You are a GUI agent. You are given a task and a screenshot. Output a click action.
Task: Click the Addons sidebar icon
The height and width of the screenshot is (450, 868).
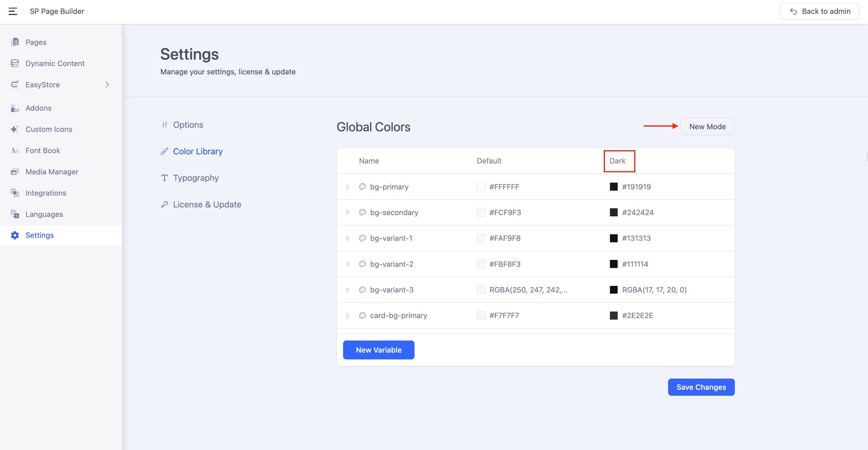tap(15, 108)
